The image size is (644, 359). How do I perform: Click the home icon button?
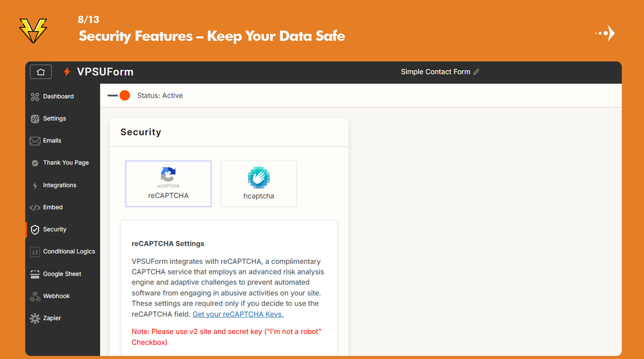pyautogui.click(x=41, y=72)
